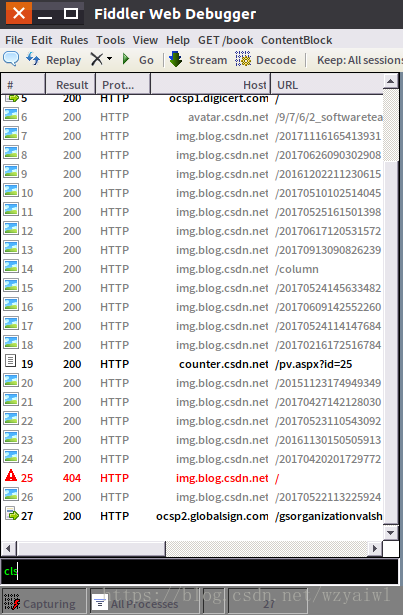Click image icon of session 12
Screen dimensions: 403x615
coord(11,229)
